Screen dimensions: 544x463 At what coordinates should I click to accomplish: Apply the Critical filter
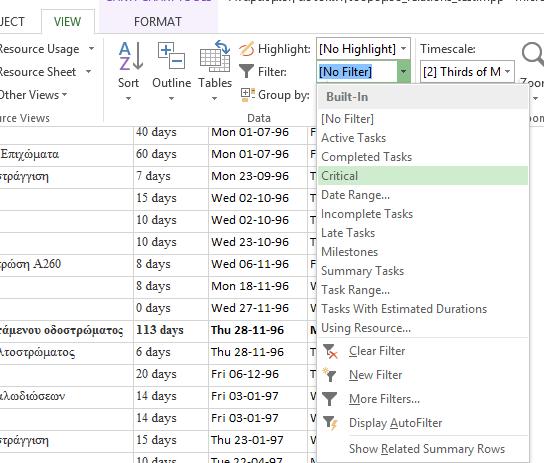(x=423, y=176)
